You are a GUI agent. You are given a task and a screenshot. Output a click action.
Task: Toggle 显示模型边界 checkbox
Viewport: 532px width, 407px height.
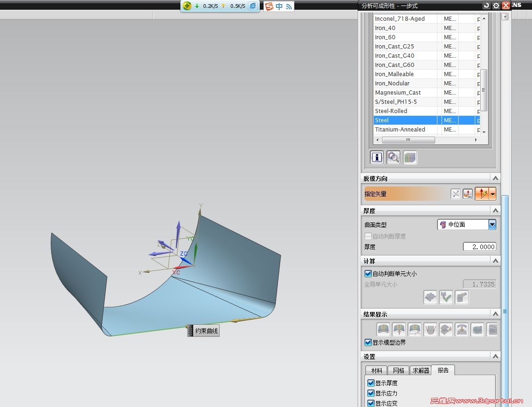(368, 342)
